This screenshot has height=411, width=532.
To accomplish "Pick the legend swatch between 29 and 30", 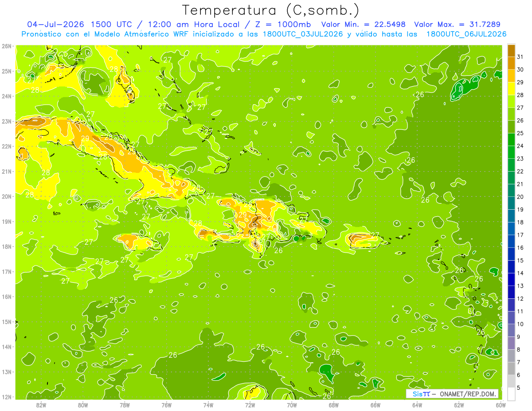I will coord(511,76).
